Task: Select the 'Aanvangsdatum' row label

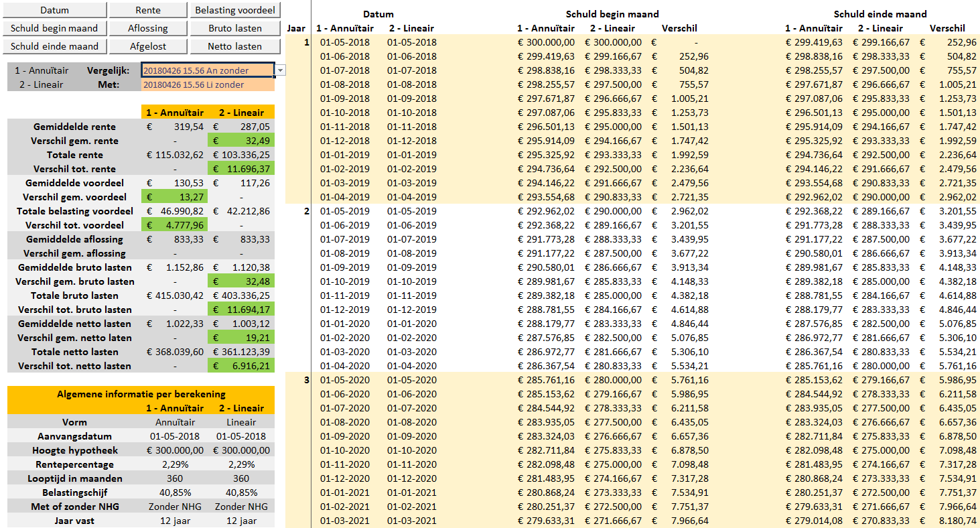Action: coord(74,436)
